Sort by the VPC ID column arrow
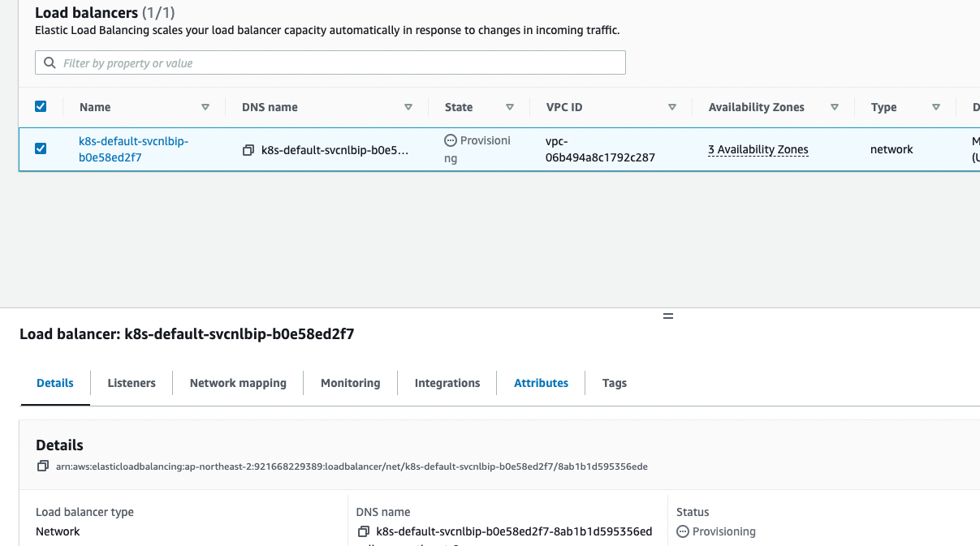The height and width of the screenshot is (546, 980). point(672,107)
